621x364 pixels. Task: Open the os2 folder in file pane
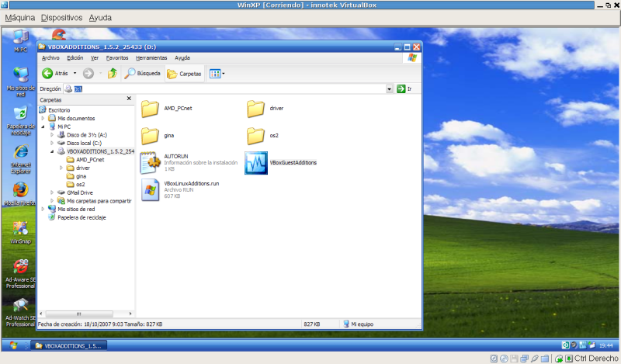point(256,135)
